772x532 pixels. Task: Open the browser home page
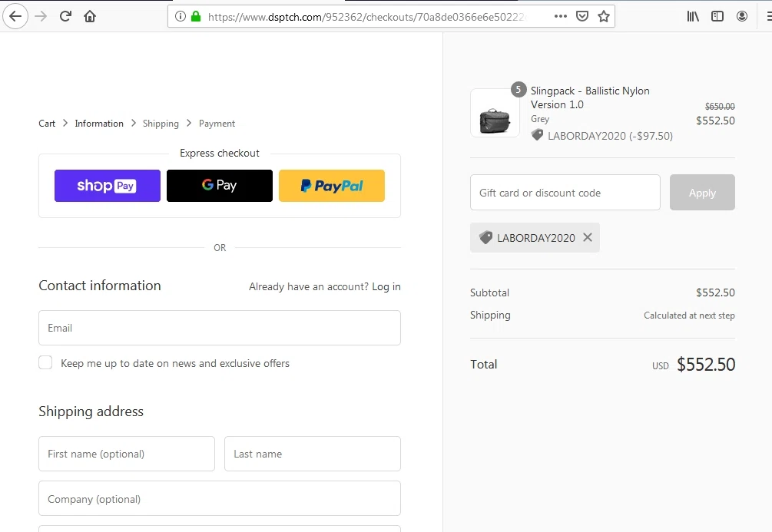[x=90, y=16]
